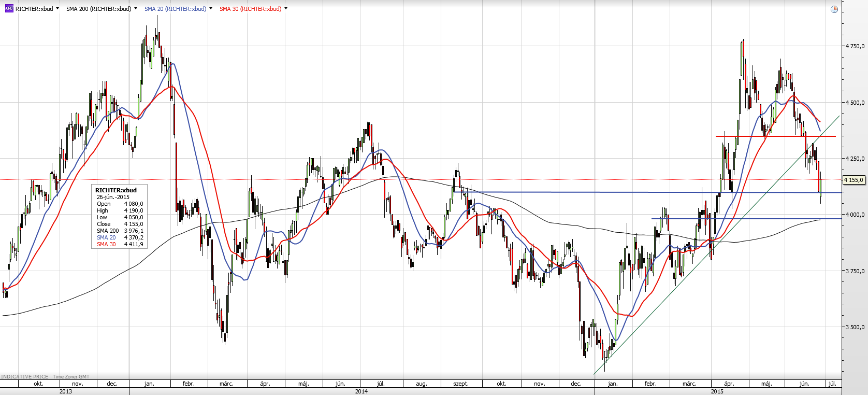Image resolution: width=868 pixels, height=395 pixels.
Task: Click the 4 500,0 price axis label
Action: pos(855,103)
